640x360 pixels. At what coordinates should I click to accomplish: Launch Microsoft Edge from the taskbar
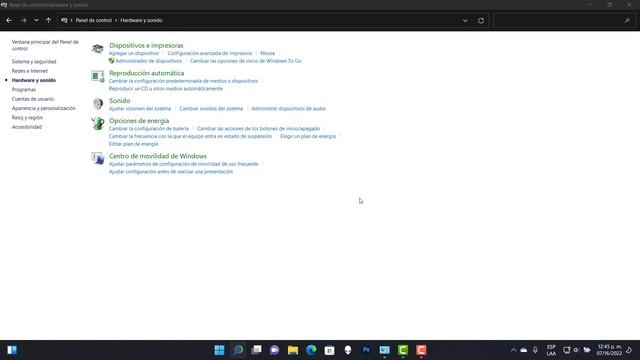coord(311,350)
